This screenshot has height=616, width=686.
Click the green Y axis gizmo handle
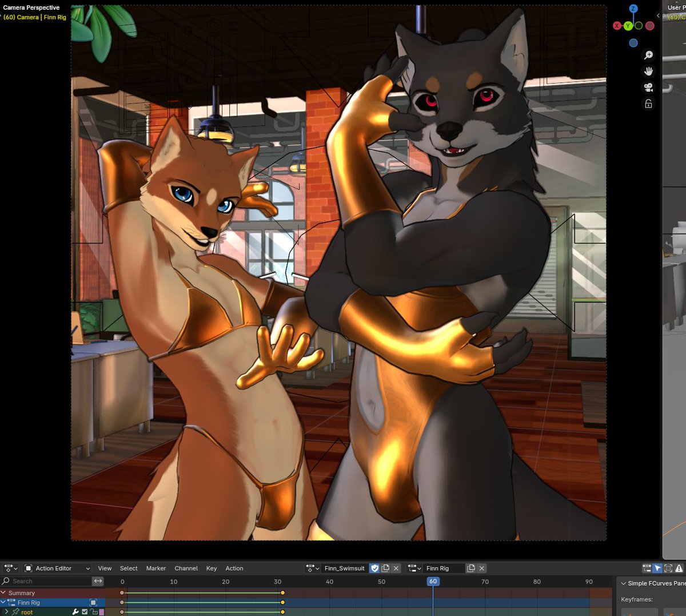click(x=628, y=26)
